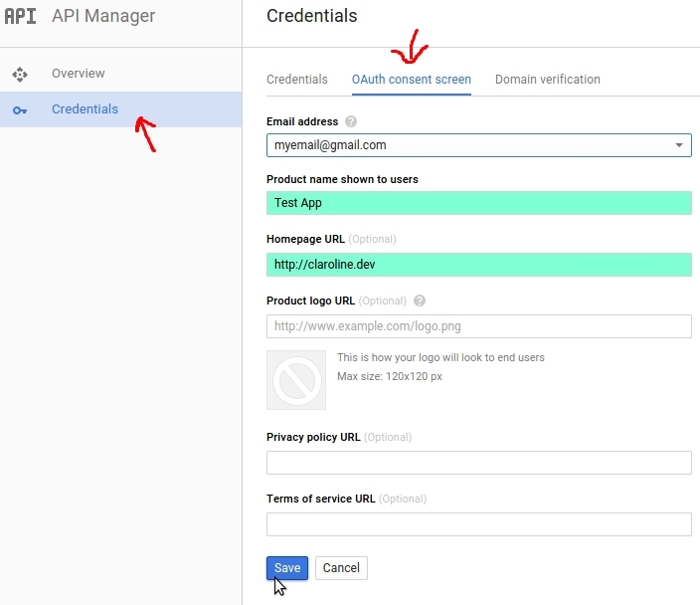Click the Terms of service URL field
The width and height of the screenshot is (700, 605).
point(479,524)
